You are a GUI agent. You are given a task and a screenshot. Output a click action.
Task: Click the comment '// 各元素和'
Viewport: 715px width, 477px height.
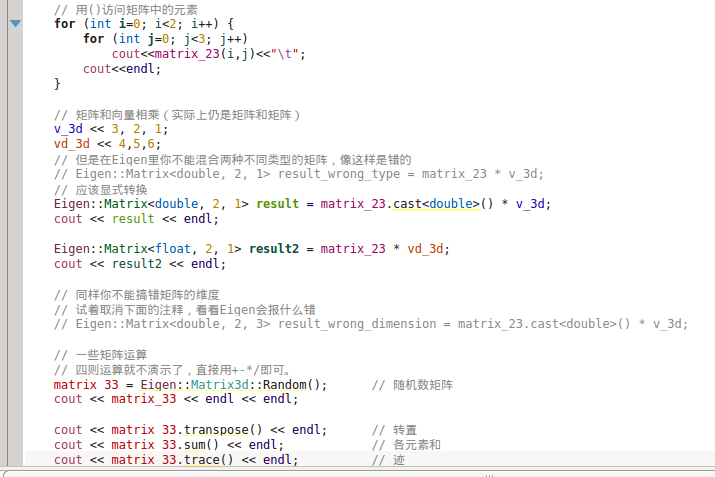click(x=406, y=445)
